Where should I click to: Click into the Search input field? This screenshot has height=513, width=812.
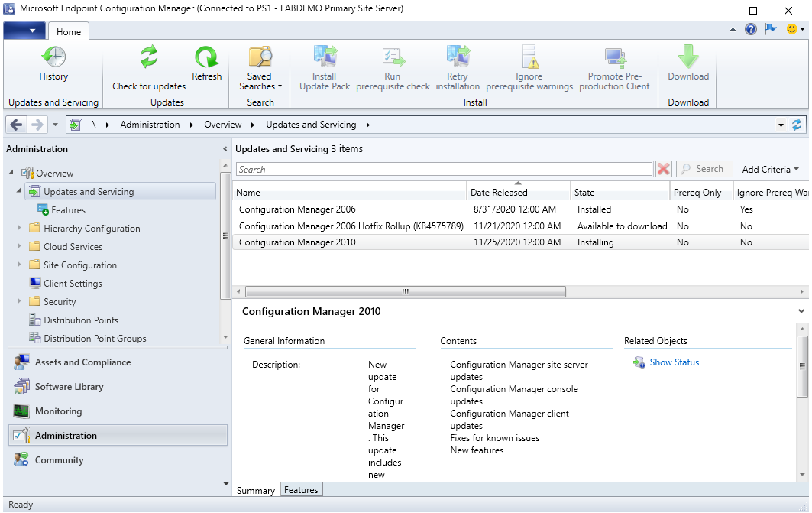pos(443,170)
